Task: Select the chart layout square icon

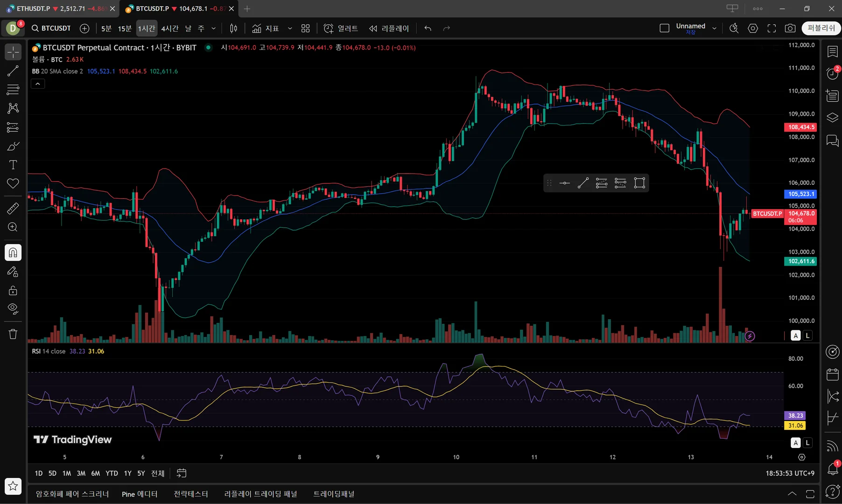Action: (665, 28)
